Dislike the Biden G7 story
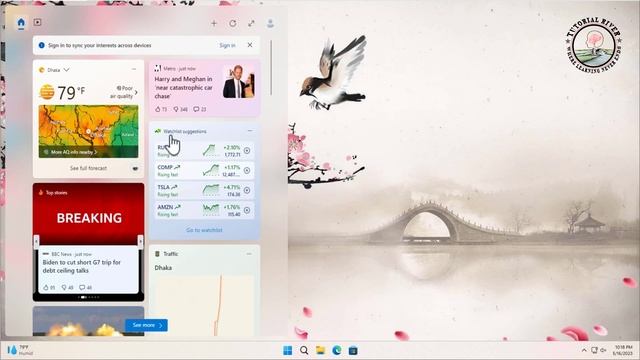Viewport: 640px width, 360px height. click(x=67, y=287)
